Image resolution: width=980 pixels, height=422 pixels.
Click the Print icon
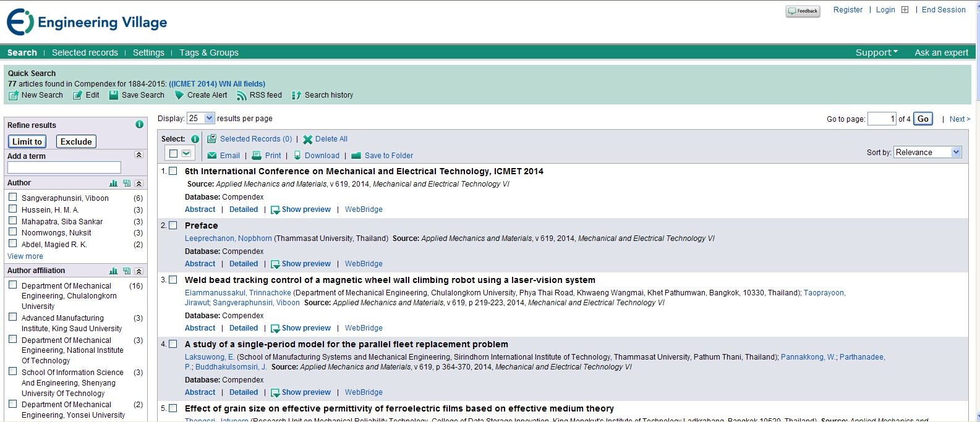[257, 156]
